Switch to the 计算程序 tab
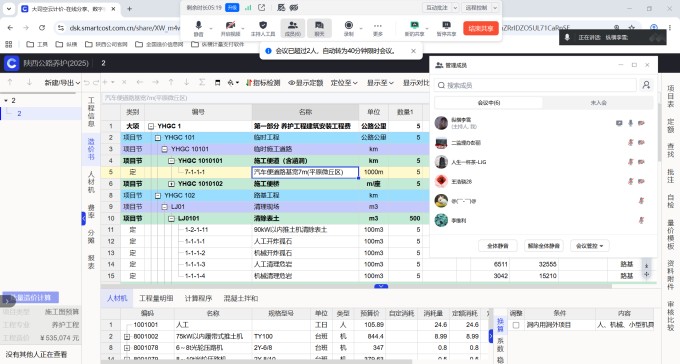This screenshot has width=680, height=364. pyautogui.click(x=198, y=298)
